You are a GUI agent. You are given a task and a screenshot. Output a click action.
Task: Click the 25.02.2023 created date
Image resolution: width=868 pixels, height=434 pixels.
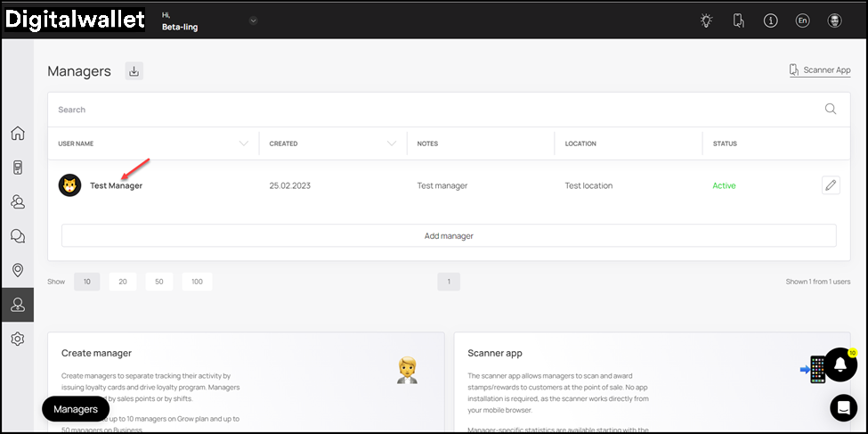[290, 185]
